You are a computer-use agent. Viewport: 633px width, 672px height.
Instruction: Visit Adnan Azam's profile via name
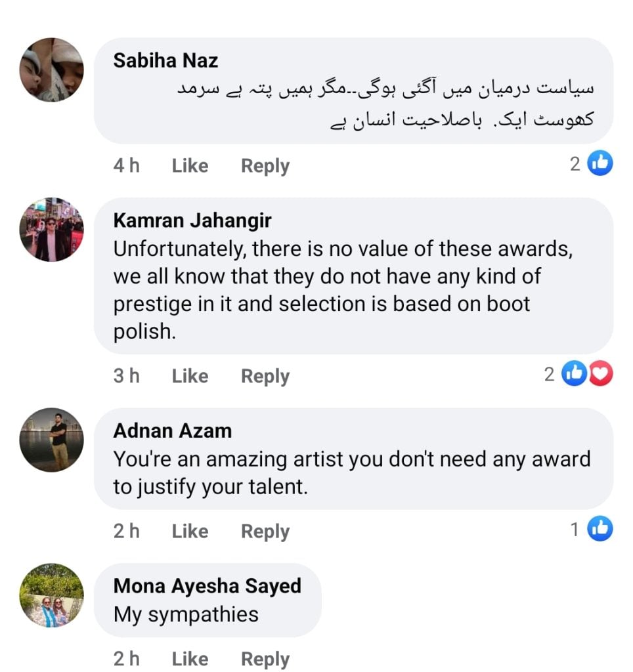tap(172, 430)
